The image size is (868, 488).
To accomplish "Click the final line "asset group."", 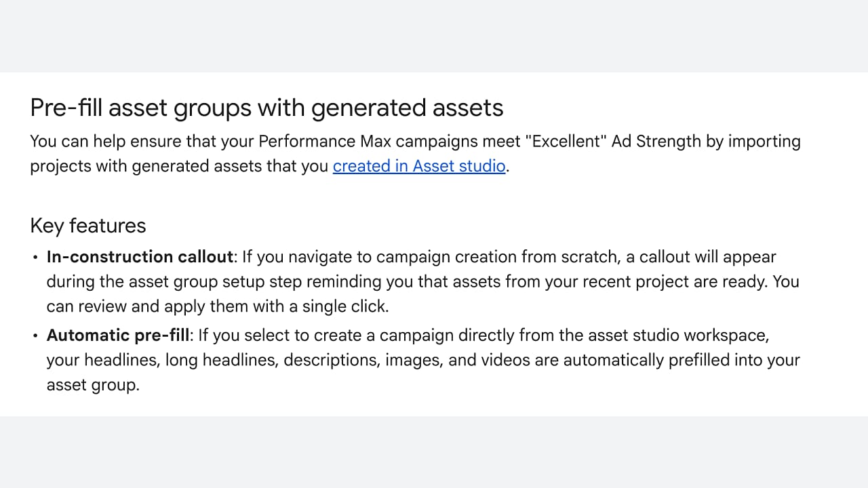I will coord(93,386).
